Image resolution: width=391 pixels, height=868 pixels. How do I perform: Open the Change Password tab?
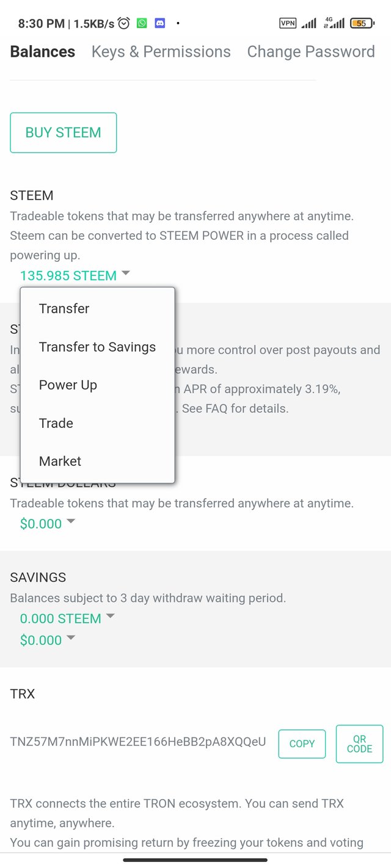[310, 52]
